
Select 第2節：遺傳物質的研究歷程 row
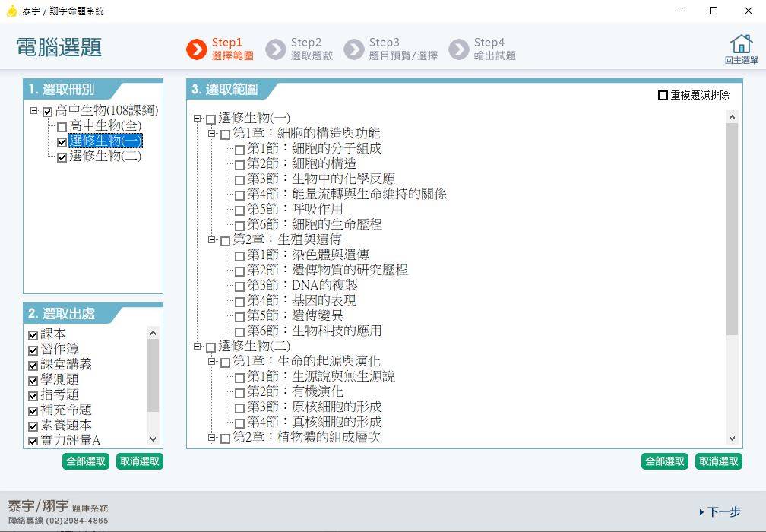(x=328, y=270)
